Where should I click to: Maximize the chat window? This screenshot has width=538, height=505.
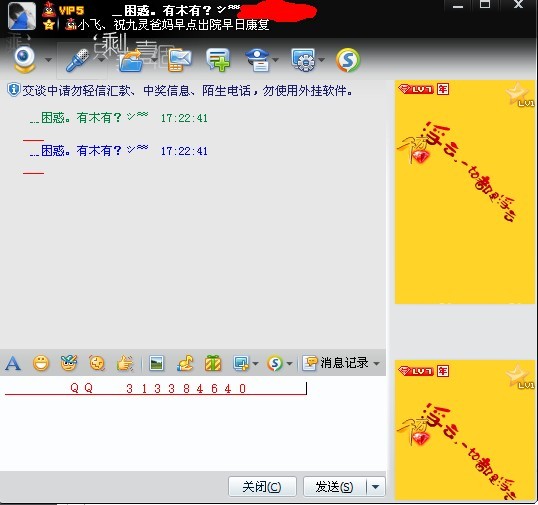(x=484, y=4)
